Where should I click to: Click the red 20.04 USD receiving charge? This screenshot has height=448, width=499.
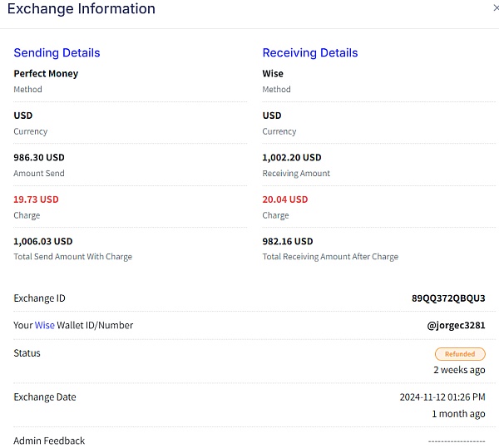point(285,199)
